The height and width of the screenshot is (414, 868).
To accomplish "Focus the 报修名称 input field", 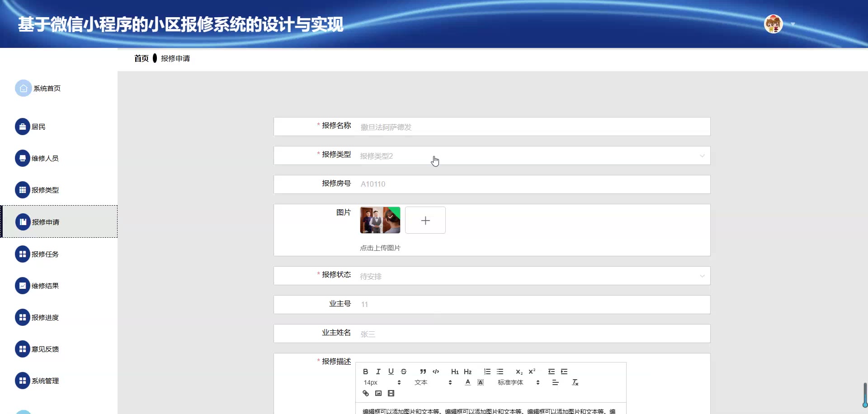I will (533, 127).
